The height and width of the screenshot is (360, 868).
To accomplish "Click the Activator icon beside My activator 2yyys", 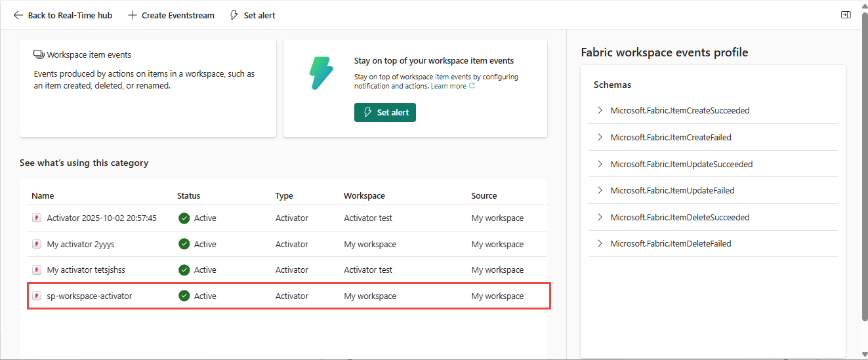I will pos(37,244).
